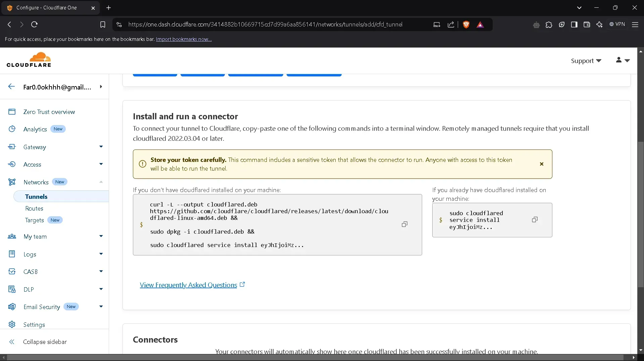Open the Support dropdown

(586, 61)
